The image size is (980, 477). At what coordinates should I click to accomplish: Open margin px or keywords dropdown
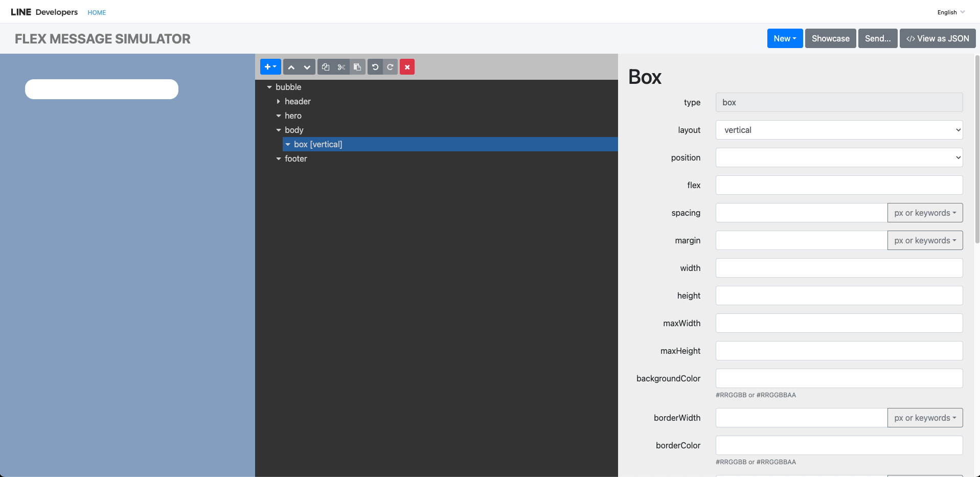(x=925, y=240)
